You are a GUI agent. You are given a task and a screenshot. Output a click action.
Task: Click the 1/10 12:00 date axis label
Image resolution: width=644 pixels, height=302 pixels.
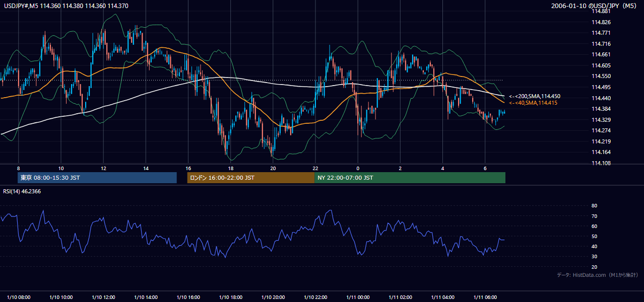[103, 297]
